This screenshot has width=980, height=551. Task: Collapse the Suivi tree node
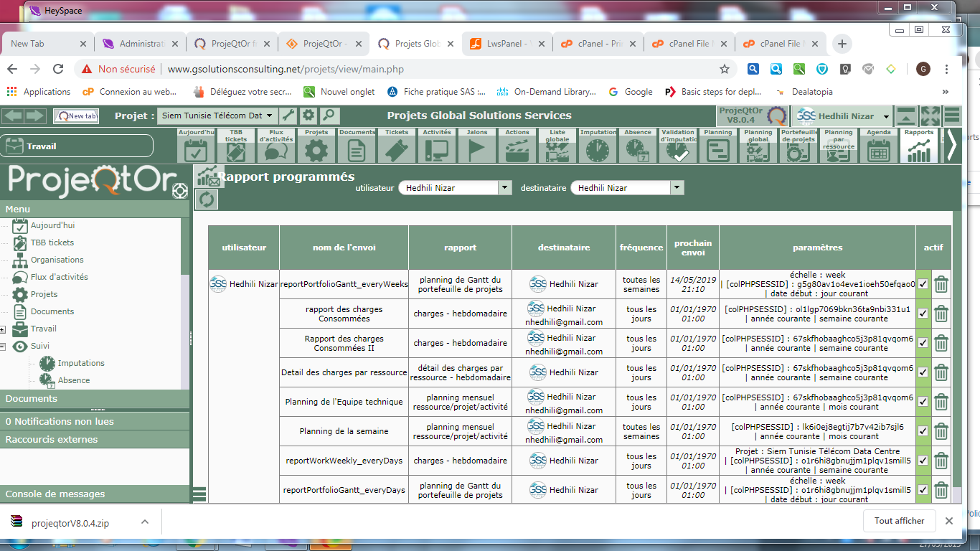pyautogui.click(x=4, y=347)
